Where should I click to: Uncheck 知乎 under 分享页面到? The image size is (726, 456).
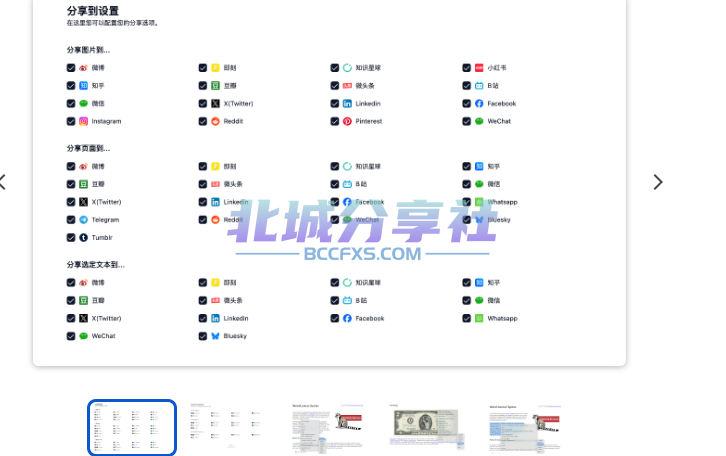pos(467,166)
